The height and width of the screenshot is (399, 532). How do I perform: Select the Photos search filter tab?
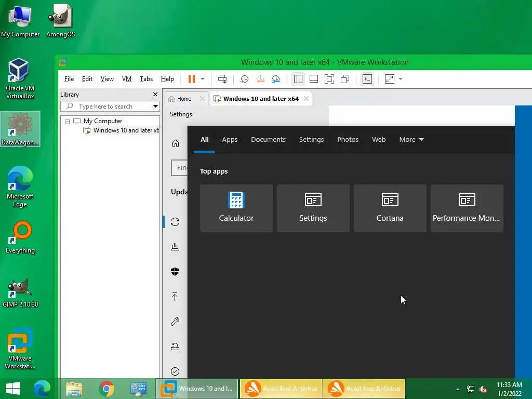tap(348, 139)
